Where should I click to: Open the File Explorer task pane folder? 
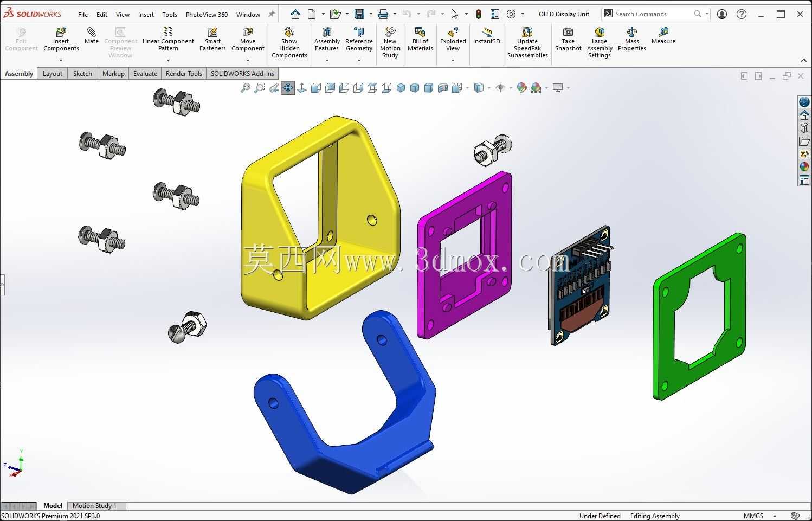(804, 141)
